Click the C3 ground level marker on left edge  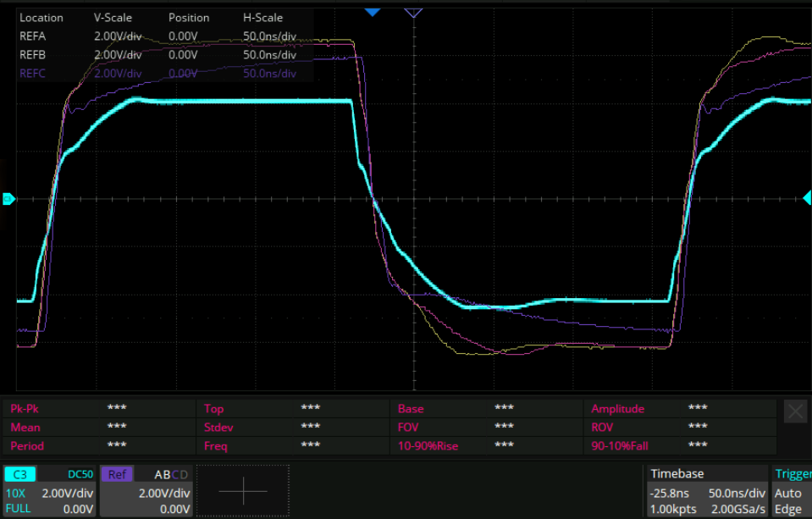(8, 199)
